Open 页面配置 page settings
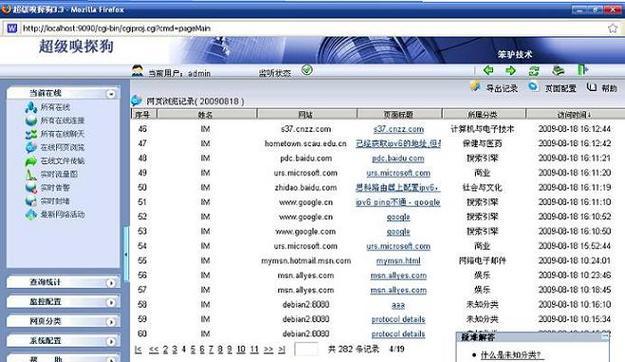The width and height of the screenshot is (625, 362). [x=560, y=89]
